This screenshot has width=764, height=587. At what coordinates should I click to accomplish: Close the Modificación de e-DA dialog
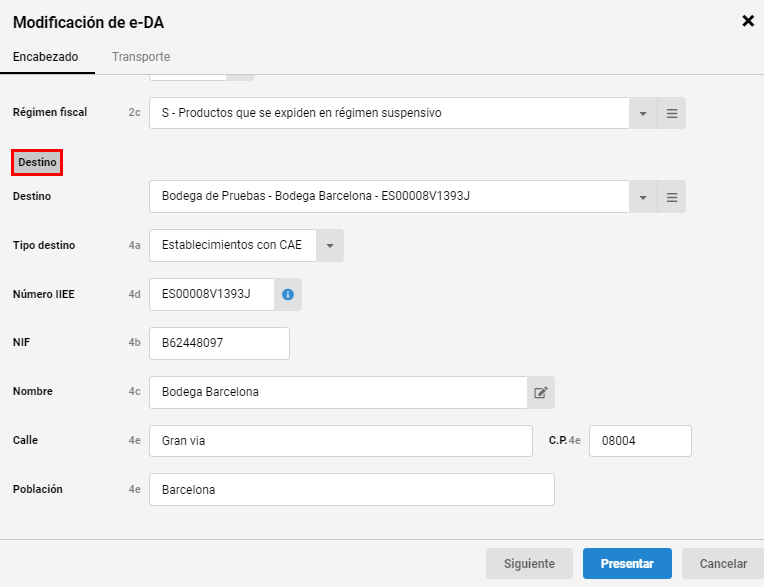tap(748, 21)
